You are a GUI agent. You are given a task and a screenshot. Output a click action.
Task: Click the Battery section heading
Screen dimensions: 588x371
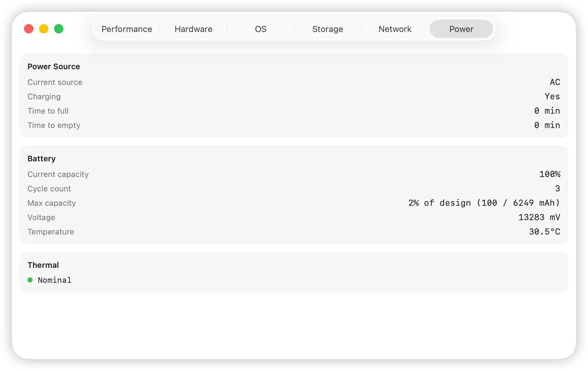pos(41,159)
